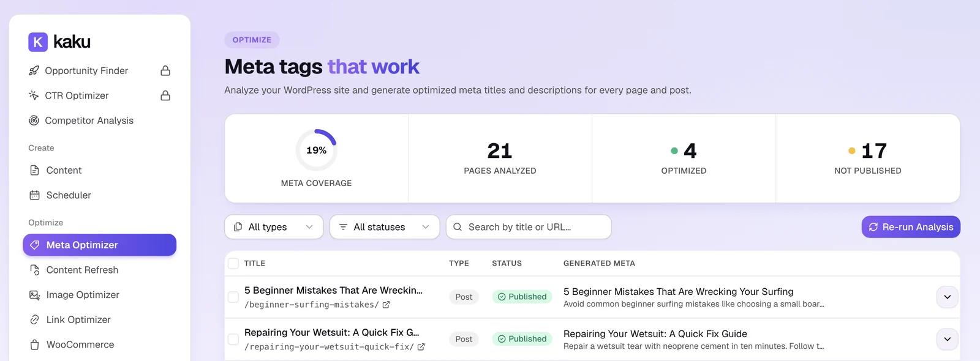Click the 21 Pages Analyzed stat card
Image resolution: width=980 pixels, height=361 pixels.
click(500, 158)
